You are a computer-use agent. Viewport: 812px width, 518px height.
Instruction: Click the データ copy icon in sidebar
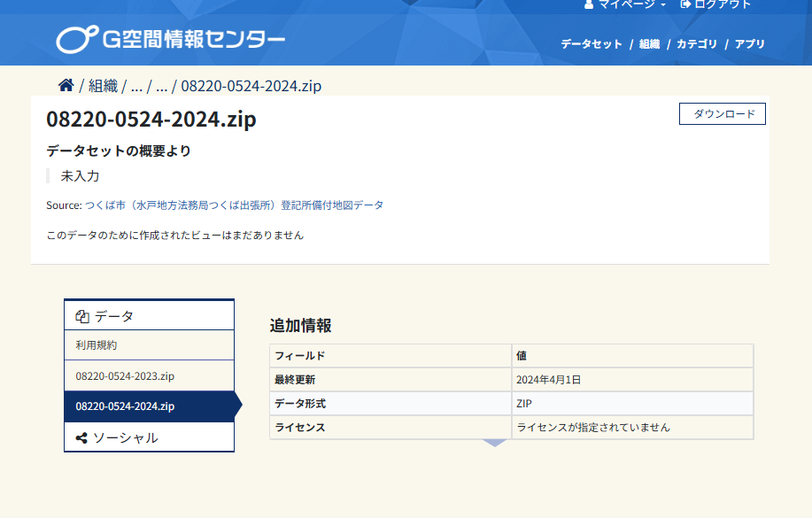(82, 316)
